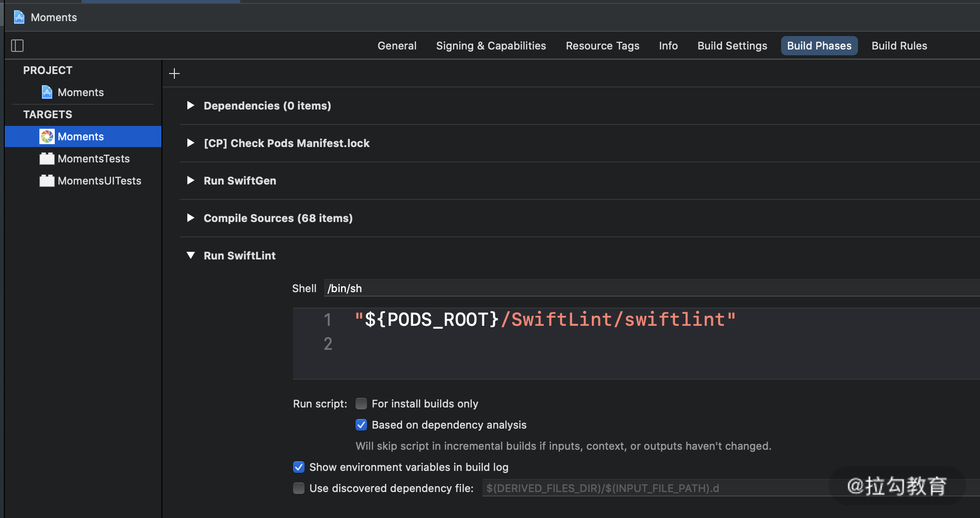Viewport: 980px width, 518px height.
Task: Click the MomentsUITests target icon
Action: [x=47, y=181]
